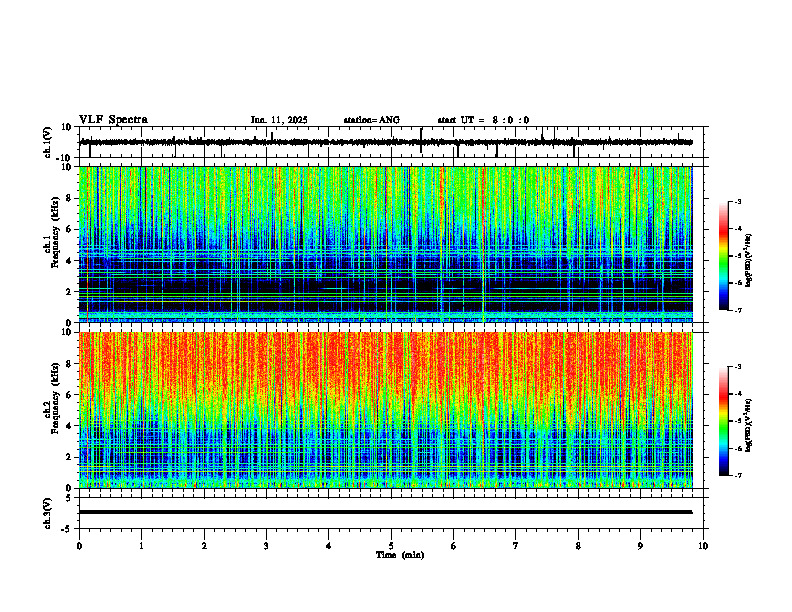792x612 pixels.
Task: Pick the ch.2 spectrogram color scale bar
Action: (723, 421)
